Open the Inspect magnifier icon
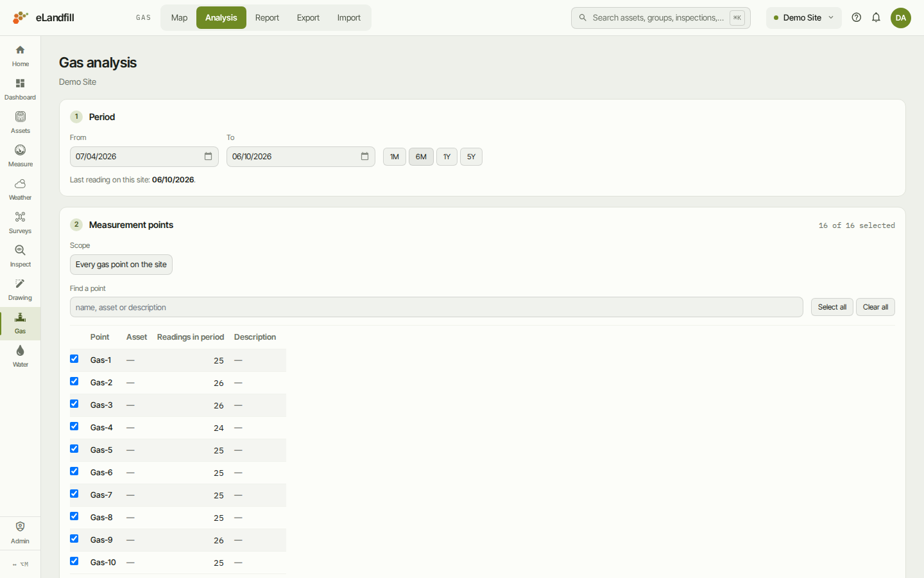The width and height of the screenshot is (924, 578). point(21,256)
